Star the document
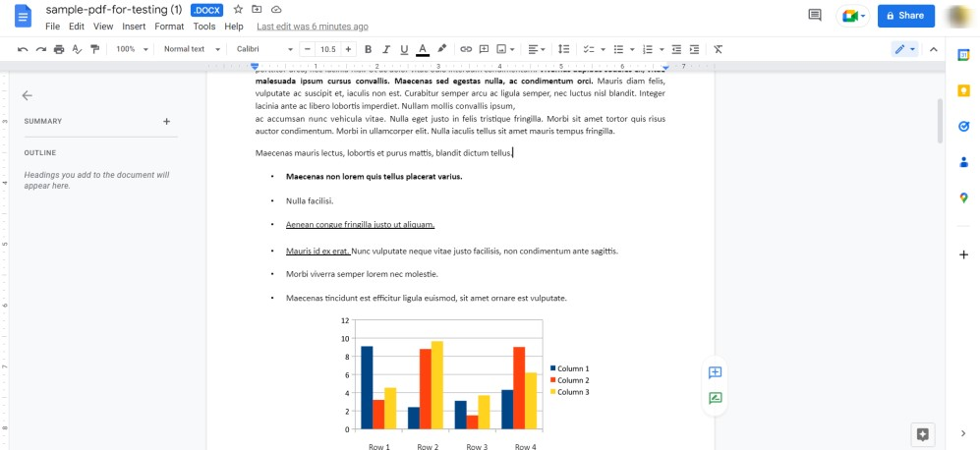Image resolution: width=980 pixels, height=450 pixels. tap(238, 10)
